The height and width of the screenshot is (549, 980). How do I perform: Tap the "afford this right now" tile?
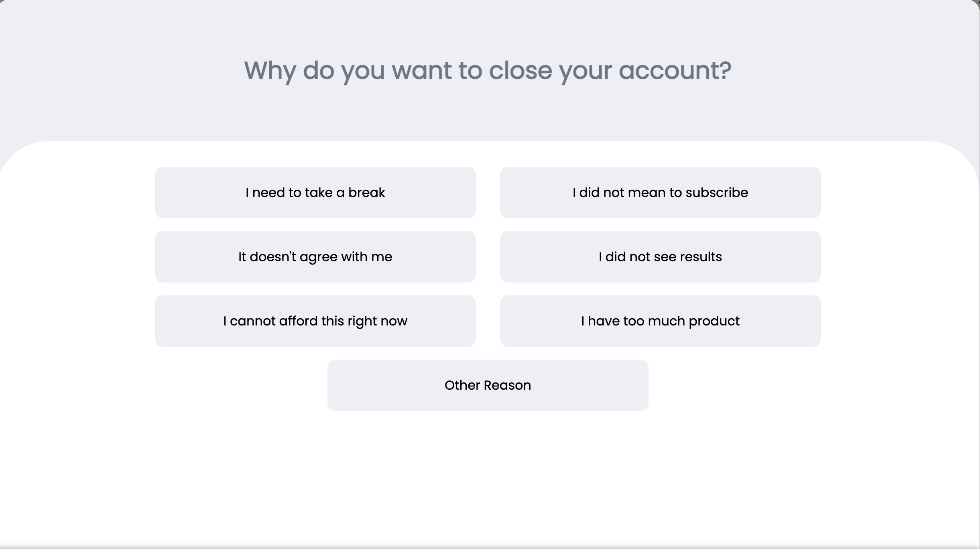(x=315, y=321)
